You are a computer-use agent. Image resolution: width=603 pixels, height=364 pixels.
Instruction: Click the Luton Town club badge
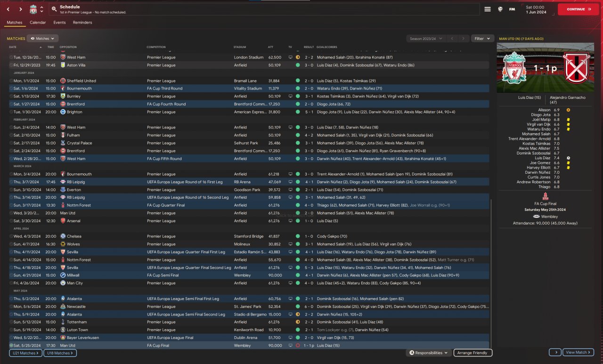[63, 330]
